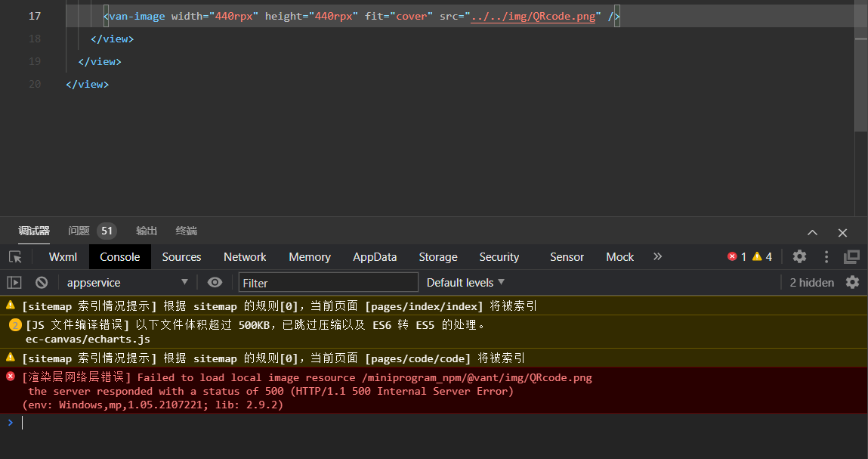
Task: Collapse the debugger panel with chevron arrow
Action: pyautogui.click(x=812, y=232)
